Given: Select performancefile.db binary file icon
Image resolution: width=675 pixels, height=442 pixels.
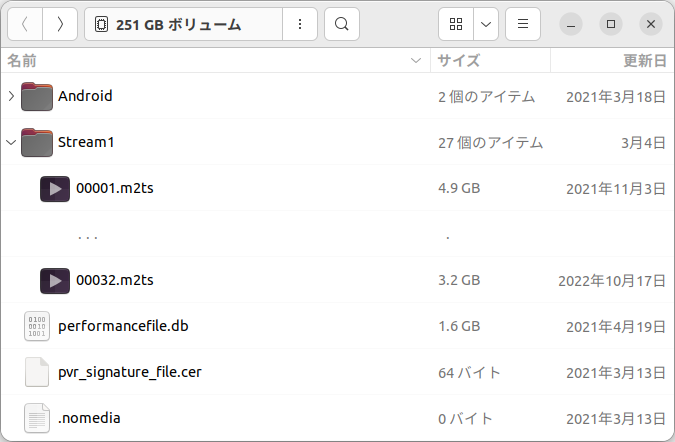Looking at the screenshot, I should point(37,326).
